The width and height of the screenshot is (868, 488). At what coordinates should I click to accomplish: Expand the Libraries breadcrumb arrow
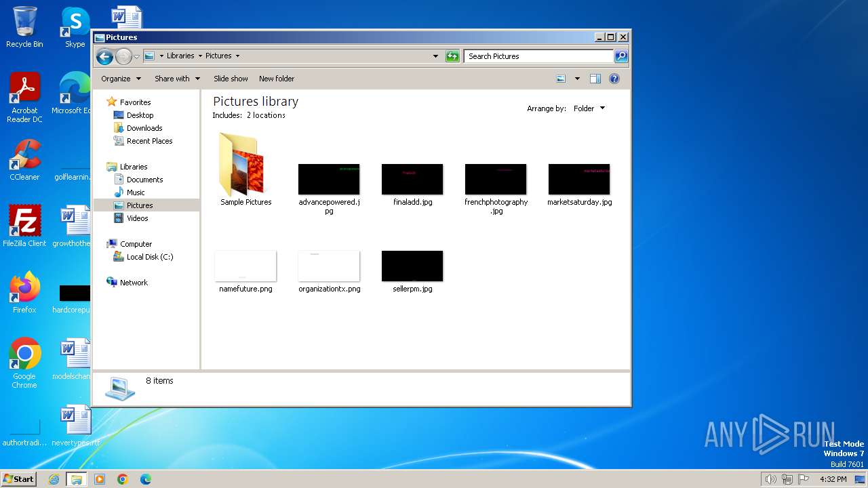[x=200, y=56]
